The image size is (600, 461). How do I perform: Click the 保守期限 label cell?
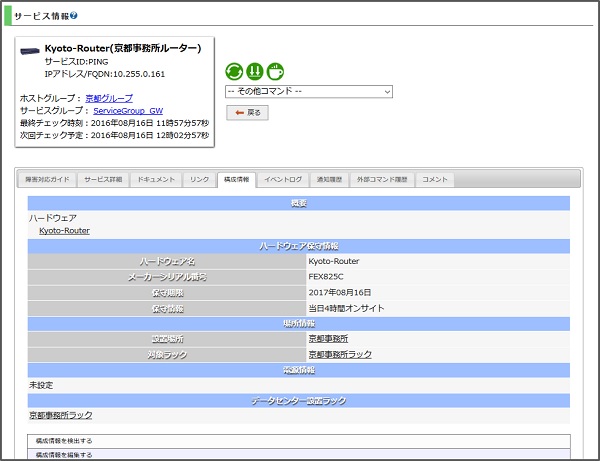(x=167, y=293)
